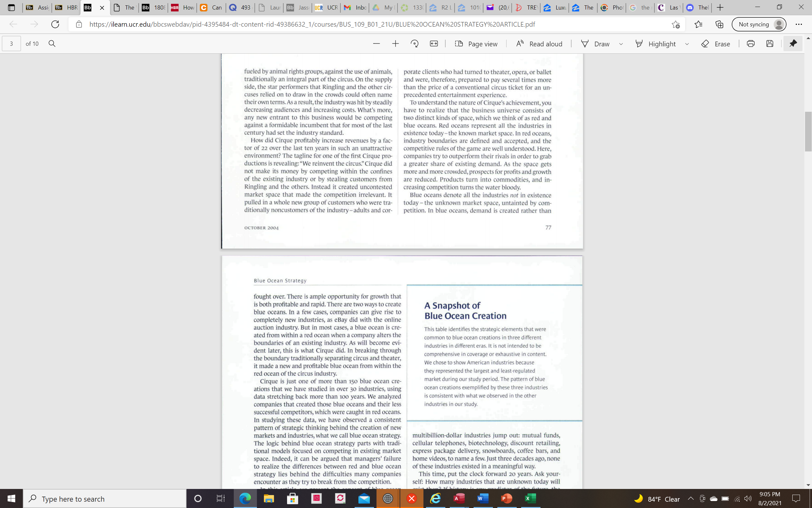Open the volume control in system tray
This screenshot has height=508, width=812.
[748, 498]
